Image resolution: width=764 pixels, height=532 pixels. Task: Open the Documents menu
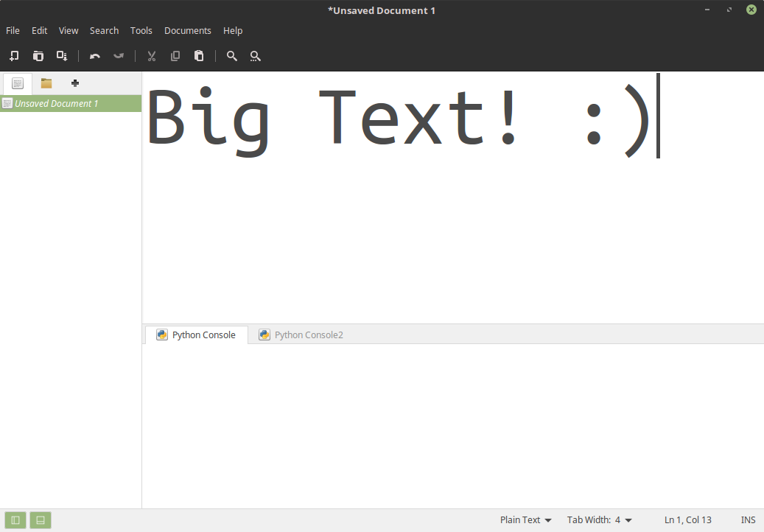coord(187,31)
